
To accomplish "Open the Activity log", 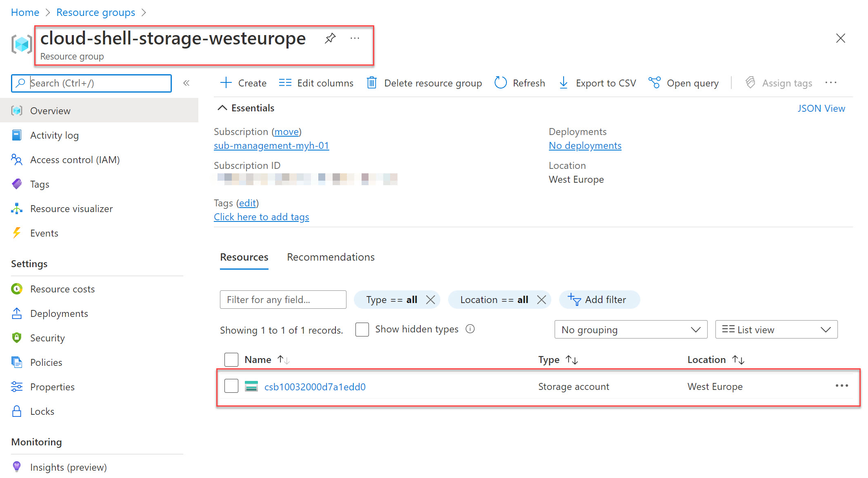I will pyautogui.click(x=54, y=135).
